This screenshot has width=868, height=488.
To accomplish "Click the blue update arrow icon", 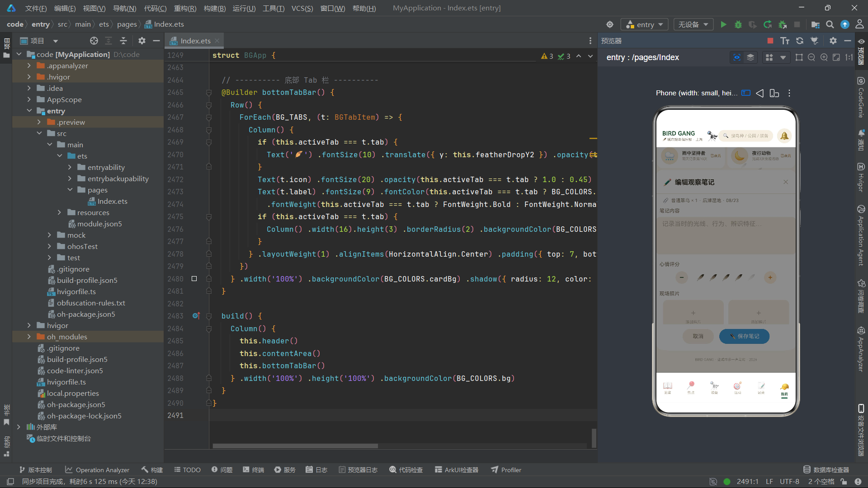I will pos(844,24).
